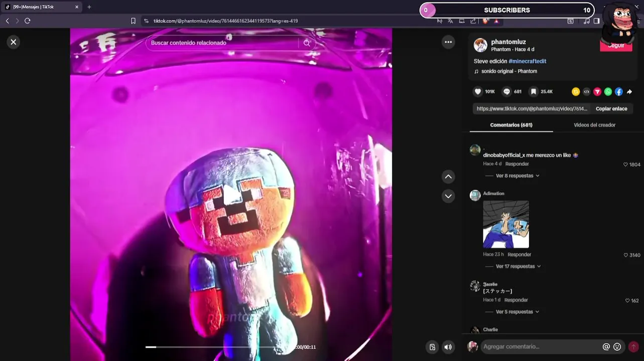644x361 pixels.
Task: Open sonido original - Phantom sound link
Action: pos(509,71)
